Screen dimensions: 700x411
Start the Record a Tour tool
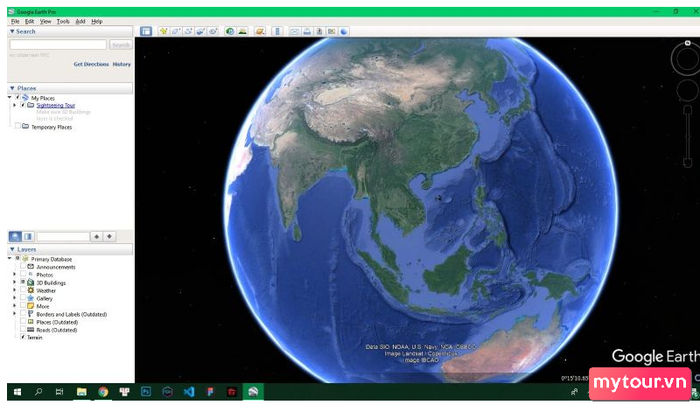coord(213,31)
